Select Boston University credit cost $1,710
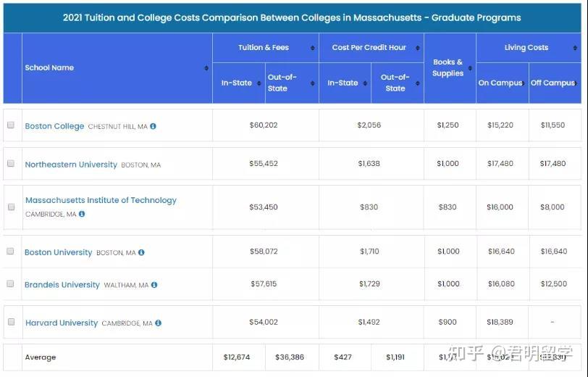The width and height of the screenshot is (588, 377). coord(369,251)
